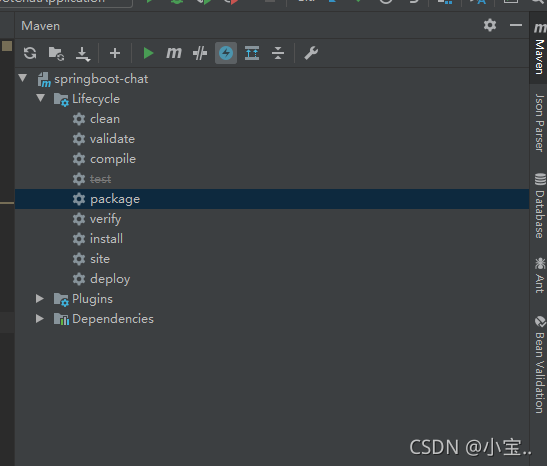Open Bean Validation side tab
The image size is (547, 466).
[x=540, y=365]
